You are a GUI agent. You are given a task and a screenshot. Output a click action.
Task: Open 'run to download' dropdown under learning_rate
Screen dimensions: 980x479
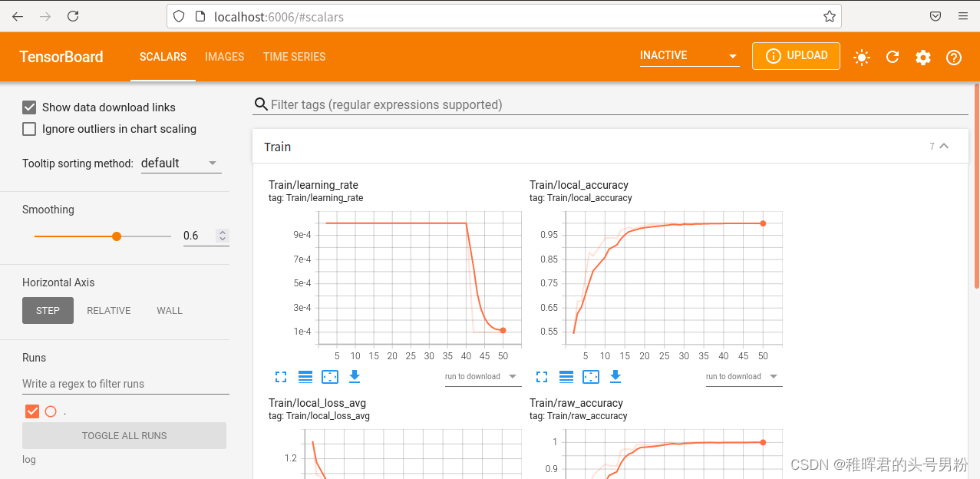point(483,377)
